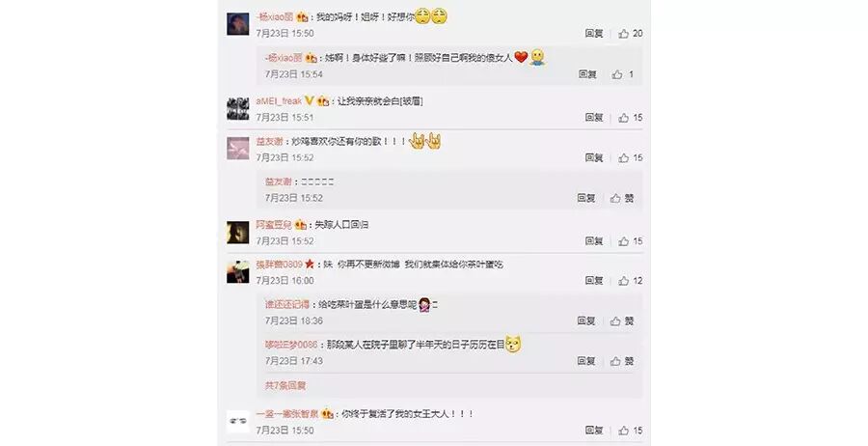Viewport: 868px width, 446px height.
Task: Click 益友谢's pink avatar thumbnail
Action: (238, 149)
